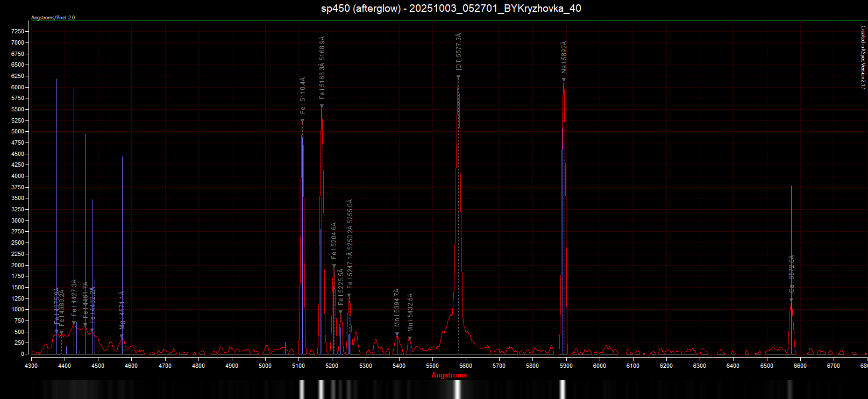This screenshot has height=399, width=868.
Task: Select the marker triangle at Fe I 5166.3Å peak
Action: pyautogui.click(x=322, y=106)
